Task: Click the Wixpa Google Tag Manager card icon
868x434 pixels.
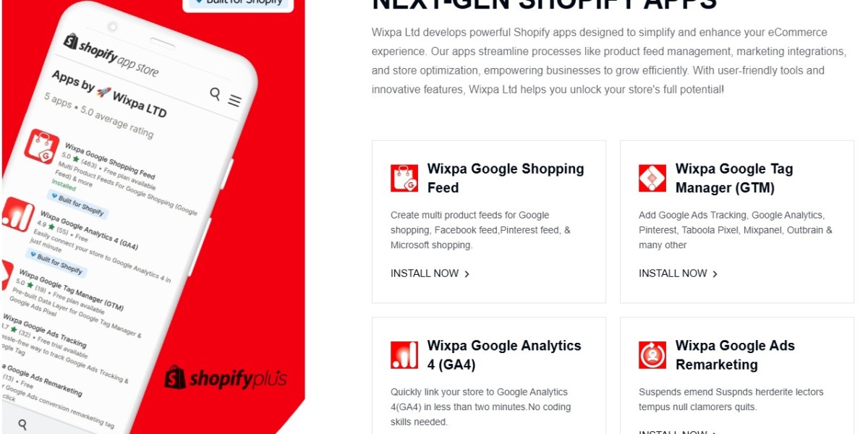Action: click(x=652, y=178)
